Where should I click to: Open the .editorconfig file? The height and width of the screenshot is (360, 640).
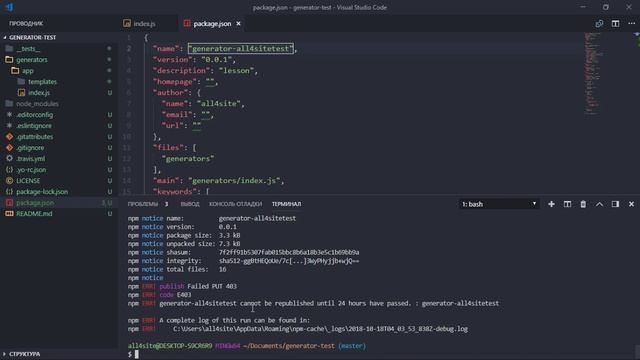(x=59, y=115)
